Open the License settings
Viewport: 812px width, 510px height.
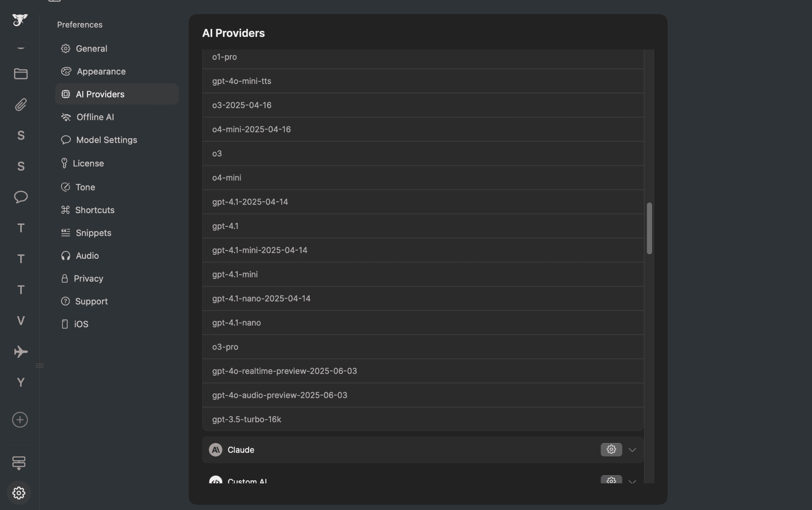(x=90, y=163)
